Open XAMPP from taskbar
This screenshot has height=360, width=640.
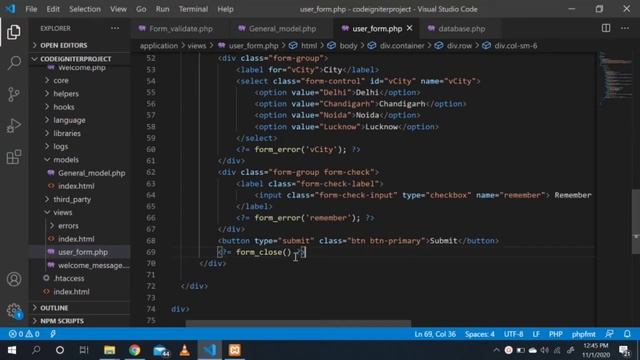point(235,350)
